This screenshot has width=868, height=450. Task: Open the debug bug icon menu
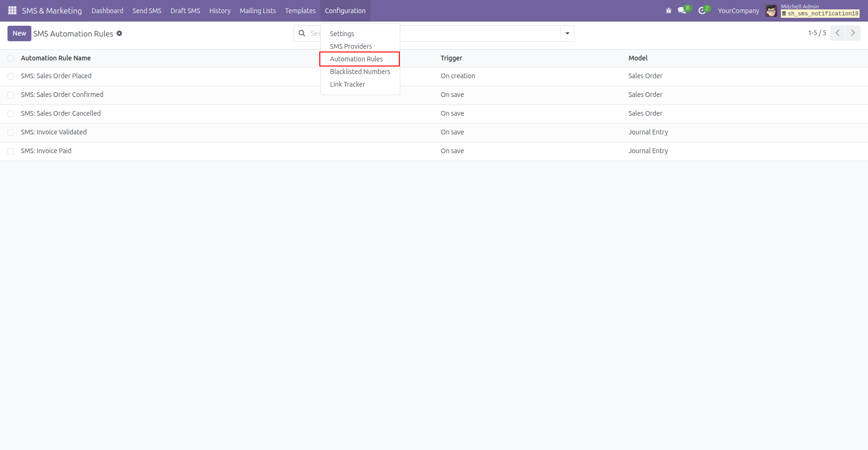point(669,10)
